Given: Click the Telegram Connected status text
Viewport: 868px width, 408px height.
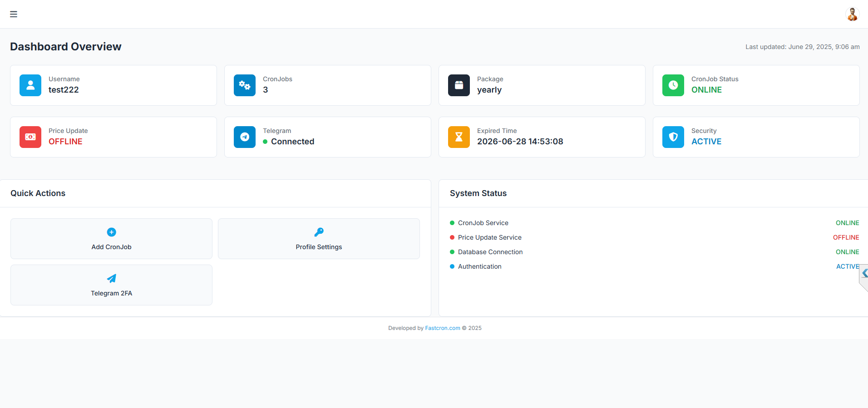Looking at the screenshot, I should click(292, 142).
